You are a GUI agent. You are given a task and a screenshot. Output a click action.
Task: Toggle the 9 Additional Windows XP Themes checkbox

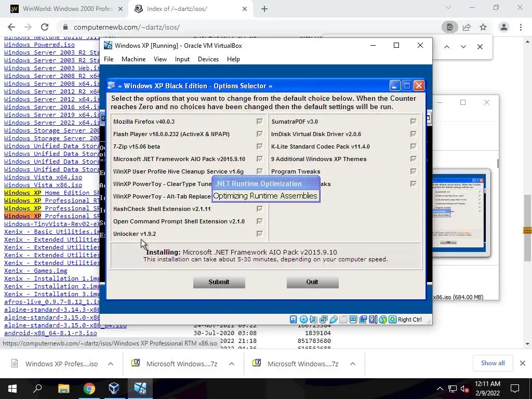point(413,159)
